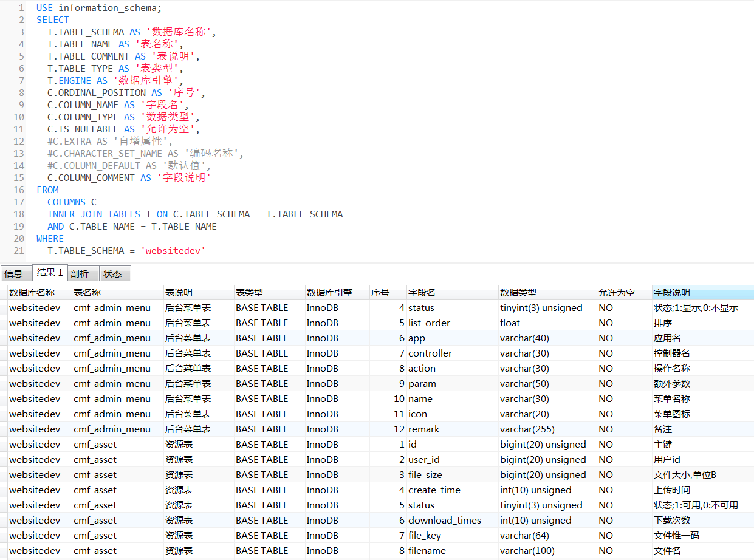This screenshot has width=754, height=560.
Task: Select the '菜单图标' field comment cell
Action: coord(702,414)
